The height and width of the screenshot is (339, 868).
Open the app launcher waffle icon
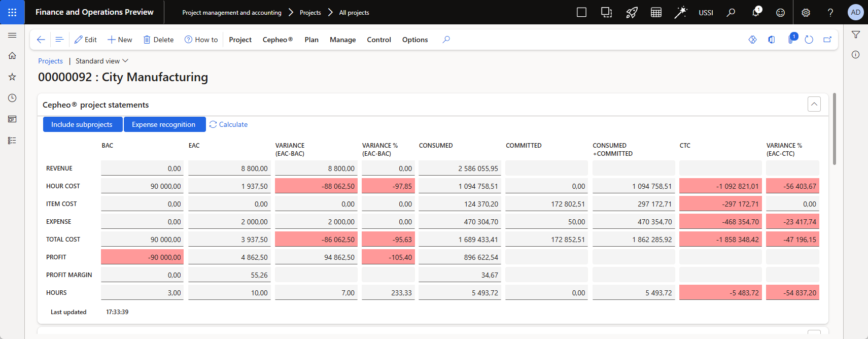pos(12,12)
